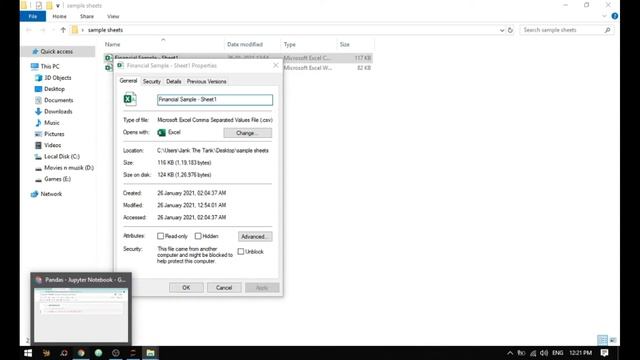Image resolution: width=640 pixels, height=360 pixels.
Task: Click the Excel file icon in Properties dialog
Action: pyautogui.click(x=130, y=99)
